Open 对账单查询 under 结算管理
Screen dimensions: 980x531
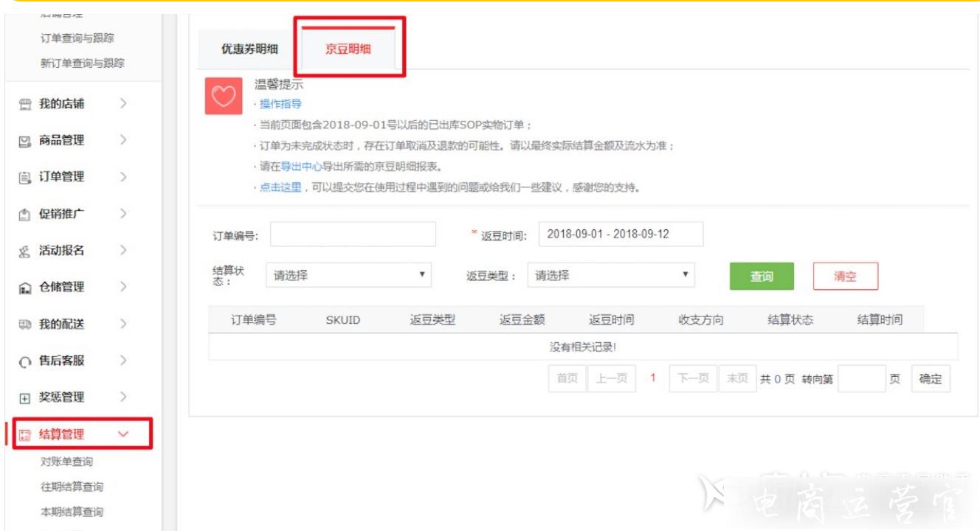66,462
